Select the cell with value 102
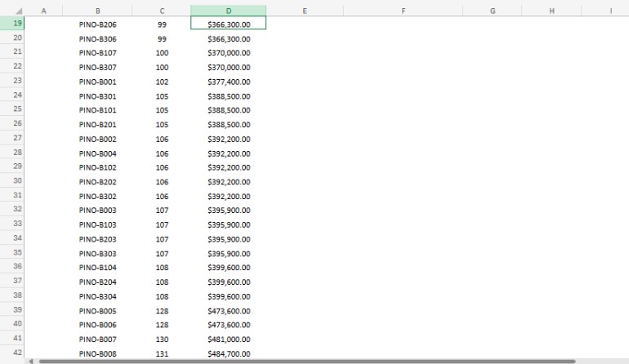The height and width of the screenshot is (364, 629). coord(162,82)
